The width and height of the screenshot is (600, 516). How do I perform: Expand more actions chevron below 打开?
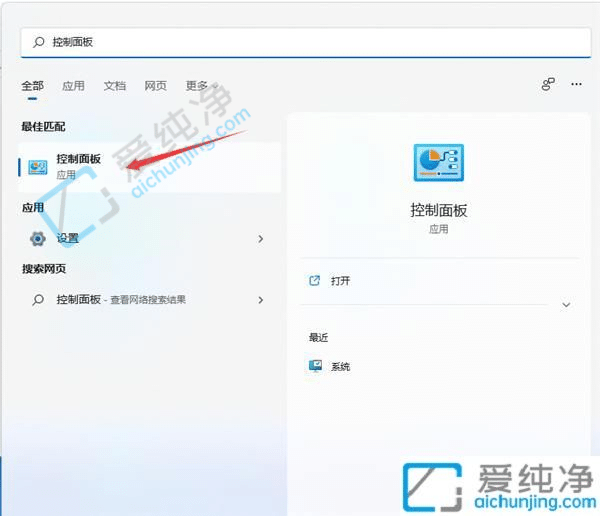(566, 305)
